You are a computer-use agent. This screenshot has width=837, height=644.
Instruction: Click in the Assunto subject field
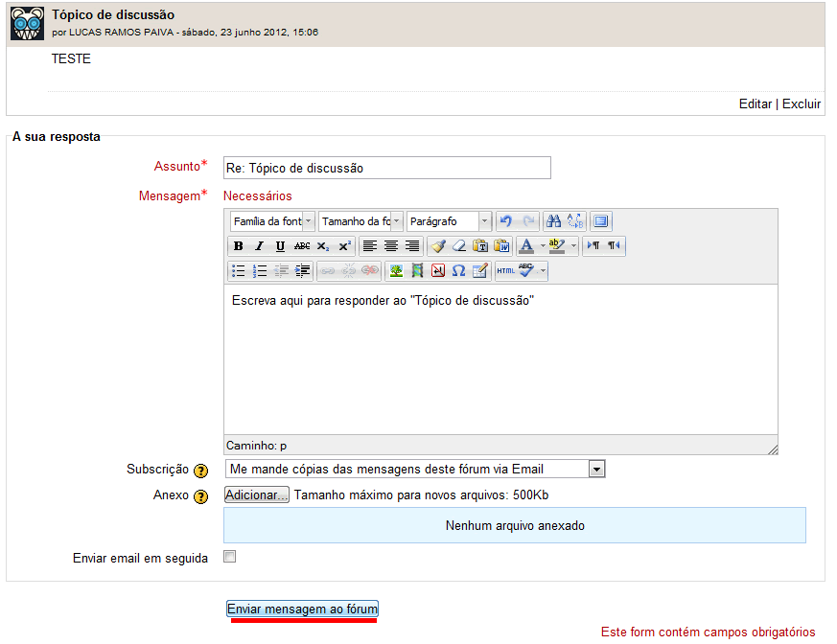point(387,168)
